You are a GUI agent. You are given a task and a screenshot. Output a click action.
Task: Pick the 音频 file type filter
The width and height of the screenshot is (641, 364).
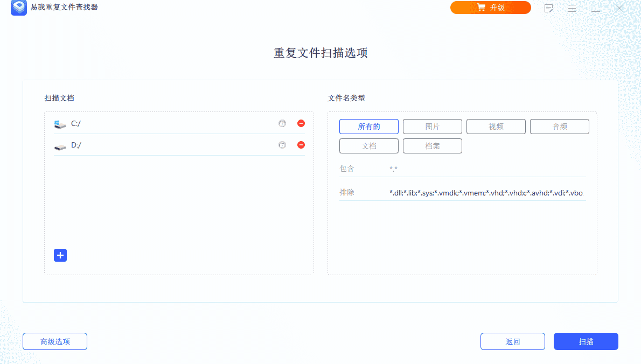point(560,127)
